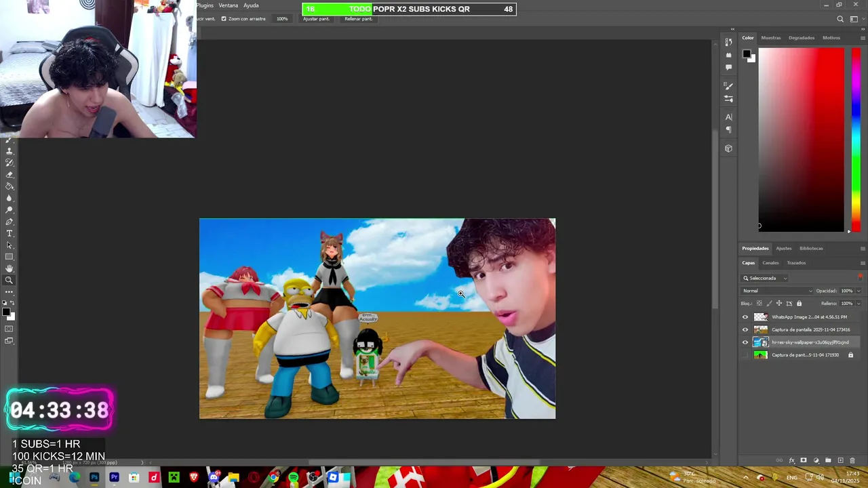Click the rainbow hue slider
This screenshot has width=868, height=488.
pos(856,139)
